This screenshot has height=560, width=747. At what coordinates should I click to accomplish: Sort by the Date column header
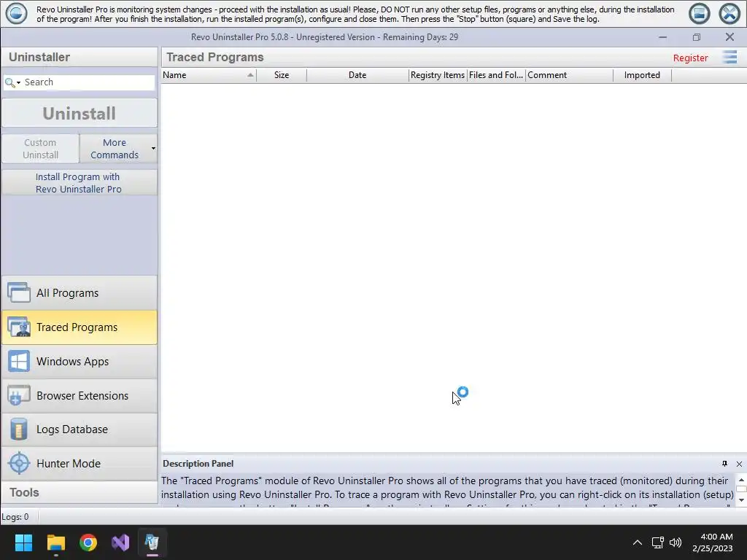coord(357,75)
